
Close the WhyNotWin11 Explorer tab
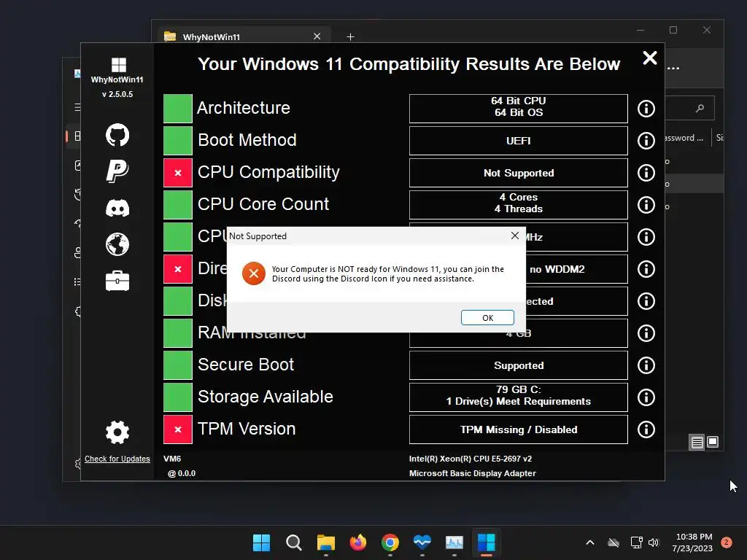click(317, 36)
